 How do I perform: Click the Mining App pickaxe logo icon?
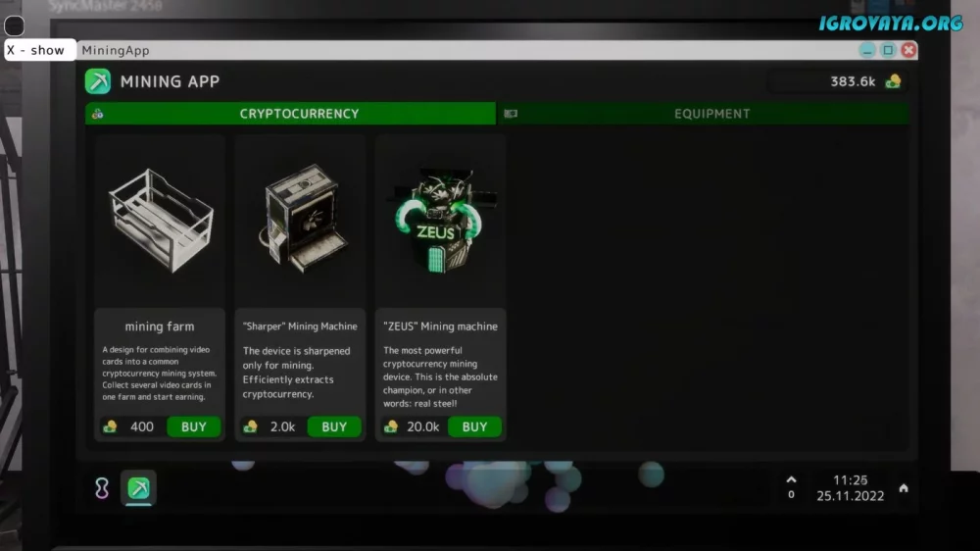[98, 81]
